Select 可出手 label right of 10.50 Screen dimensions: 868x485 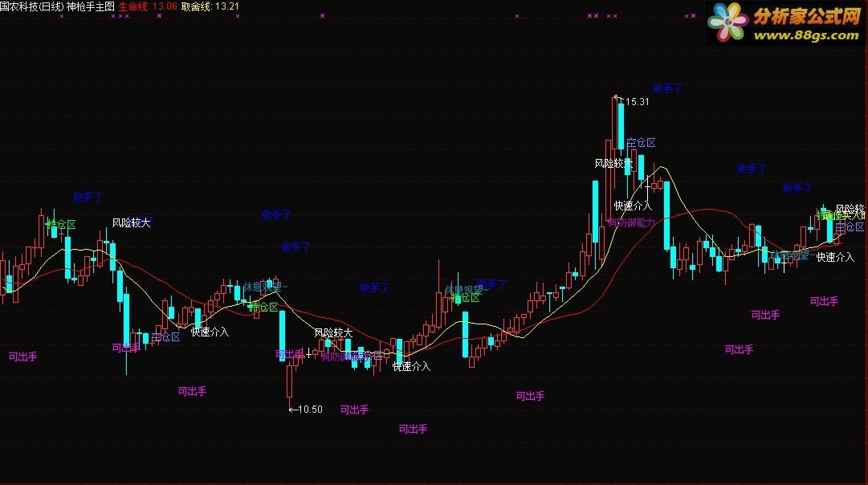click(x=354, y=410)
